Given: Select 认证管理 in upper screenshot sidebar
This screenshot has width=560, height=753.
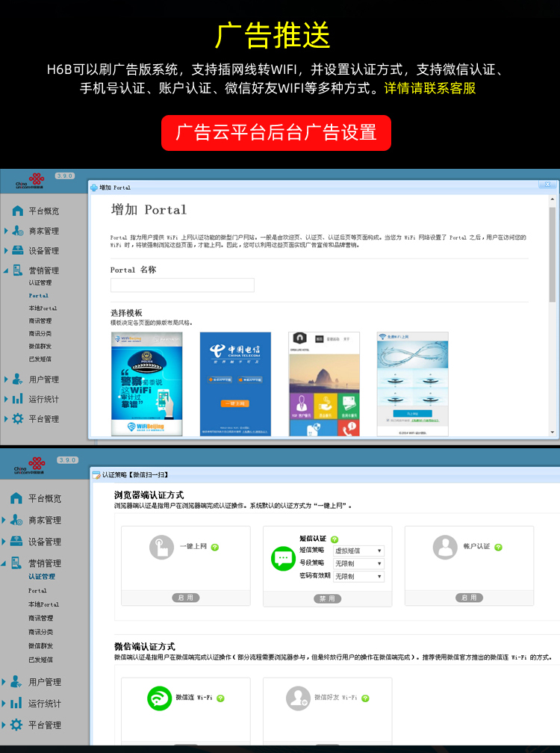Looking at the screenshot, I should pyautogui.click(x=40, y=283).
